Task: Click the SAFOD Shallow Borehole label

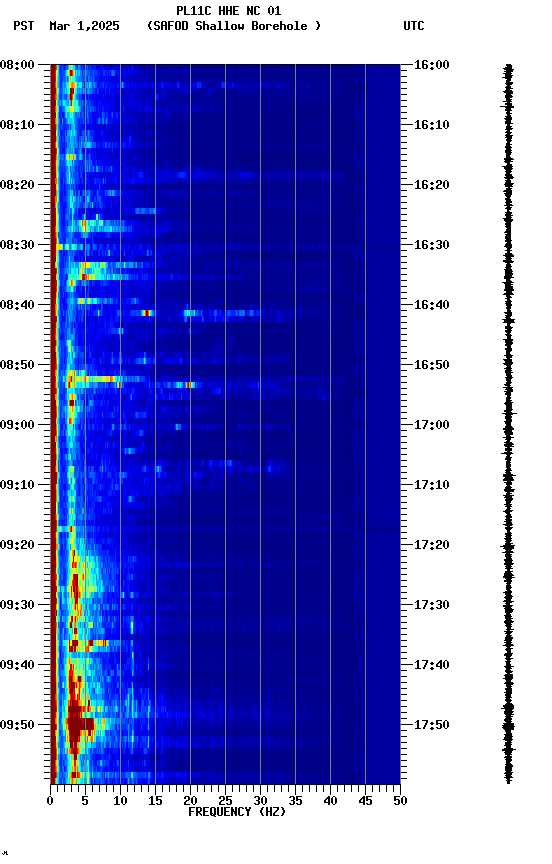Action: (x=234, y=26)
